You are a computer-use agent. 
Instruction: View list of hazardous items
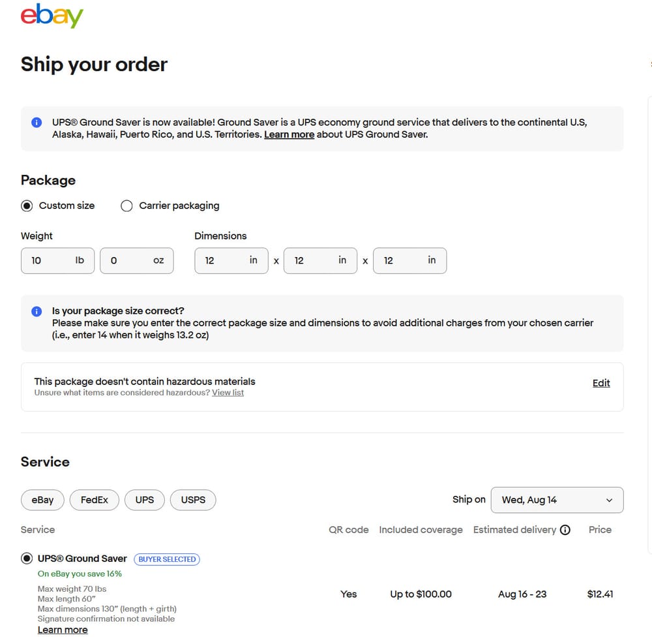[x=228, y=392]
